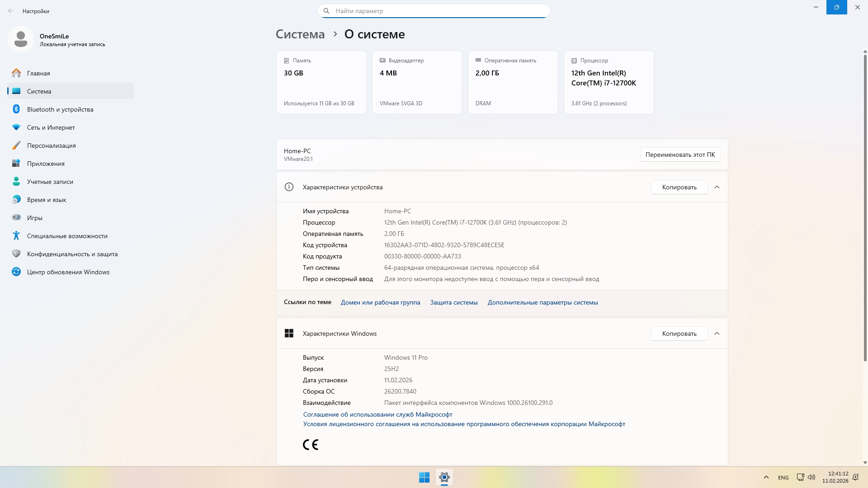The height and width of the screenshot is (488, 868).
Task: Click the back arrow in the Settings title bar
Action: (11, 11)
